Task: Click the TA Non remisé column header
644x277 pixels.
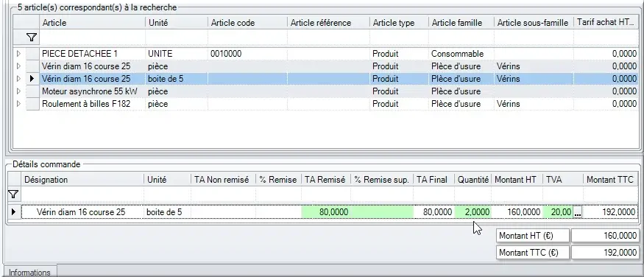Action: tap(223, 180)
